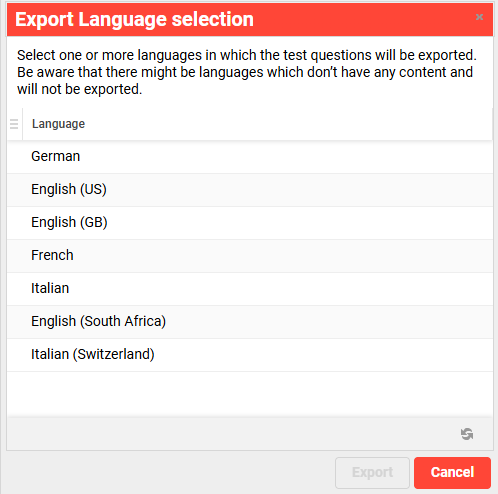Open the grid column menu icon
The width and height of the screenshot is (498, 494).
point(14,124)
